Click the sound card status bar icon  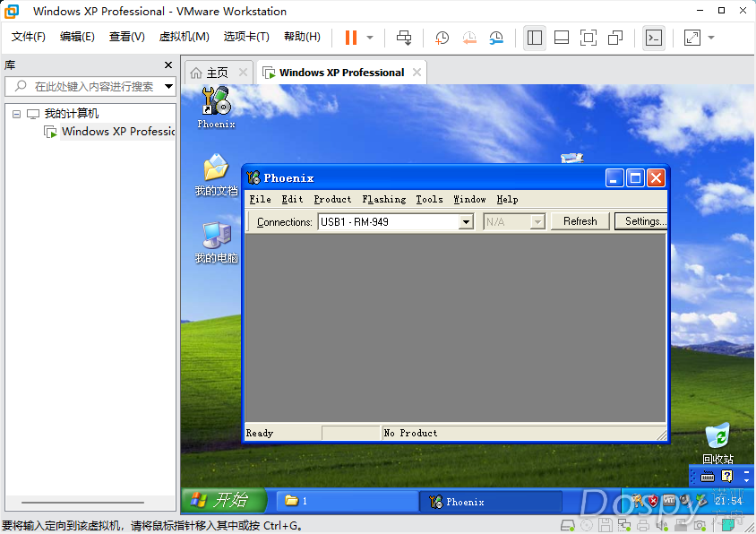(662, 526)
